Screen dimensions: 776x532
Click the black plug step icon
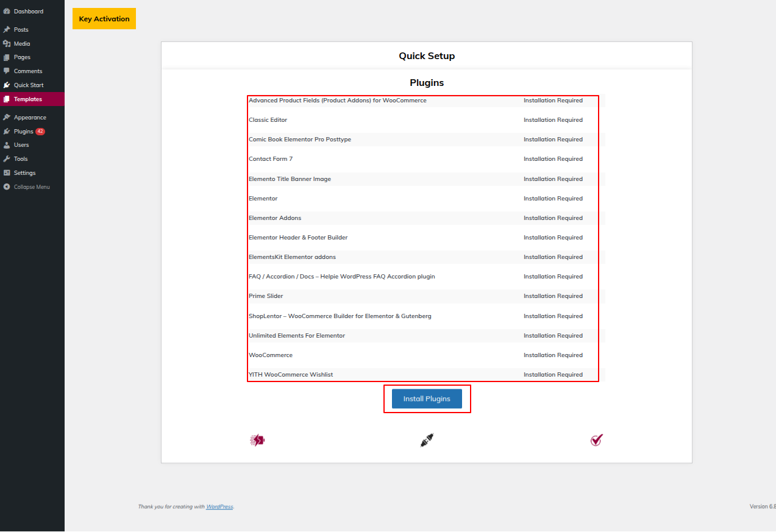427,440
